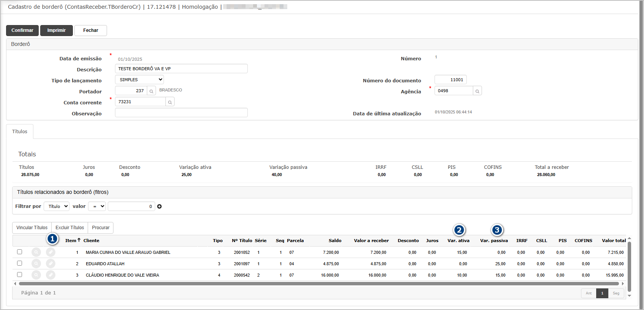Screen dimensions: 644x310
Task: Click the Conta corrente search icon
Action: [170, 102]
